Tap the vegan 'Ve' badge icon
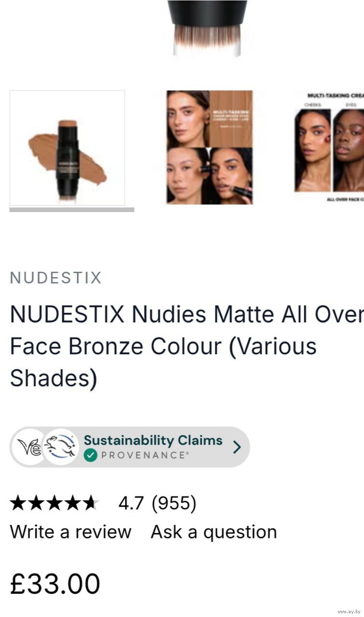 tap(29, 447)
